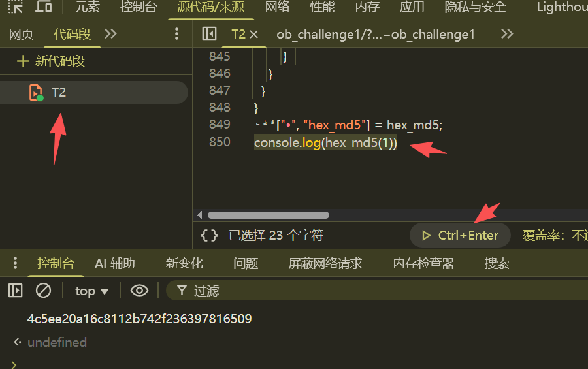
Task: Switch to the 网页 navigator tab
Action: tap(21, 35)
